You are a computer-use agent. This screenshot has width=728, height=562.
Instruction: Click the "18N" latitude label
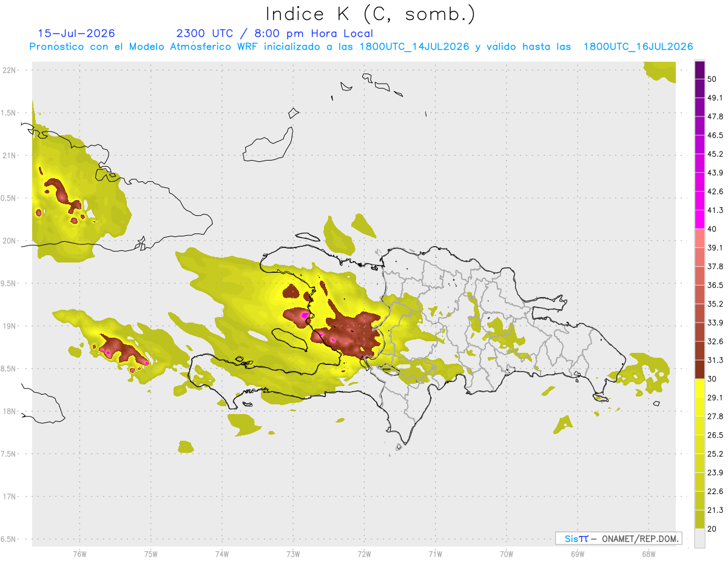tap(9, 411)
